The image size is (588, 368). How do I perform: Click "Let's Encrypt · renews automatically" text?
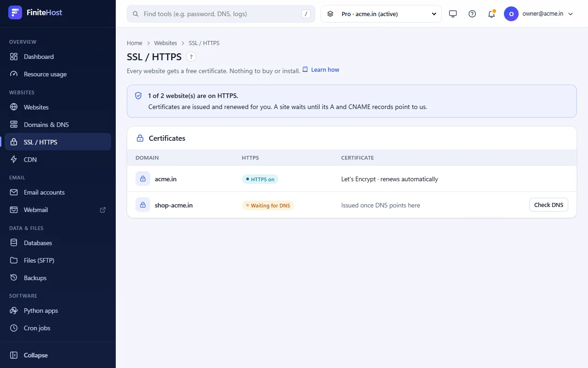[x=390, y=179]
